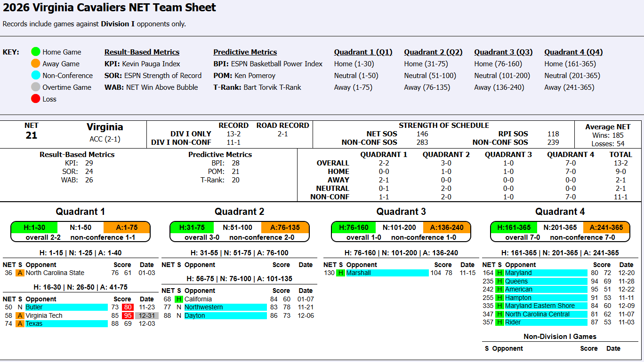Select the Predictive Metrics key heading
This screenshot has width=644, height=362.
pos(245,52)
